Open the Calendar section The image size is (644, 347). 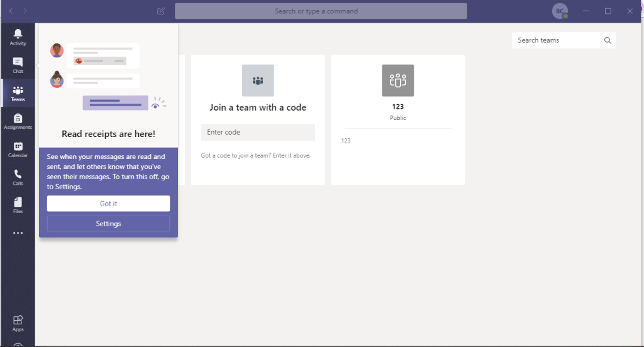18,149
